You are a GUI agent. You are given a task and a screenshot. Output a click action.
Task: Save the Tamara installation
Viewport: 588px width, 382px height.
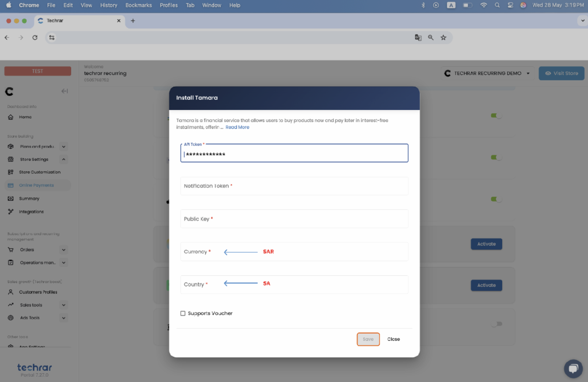(x=368, y=339)
